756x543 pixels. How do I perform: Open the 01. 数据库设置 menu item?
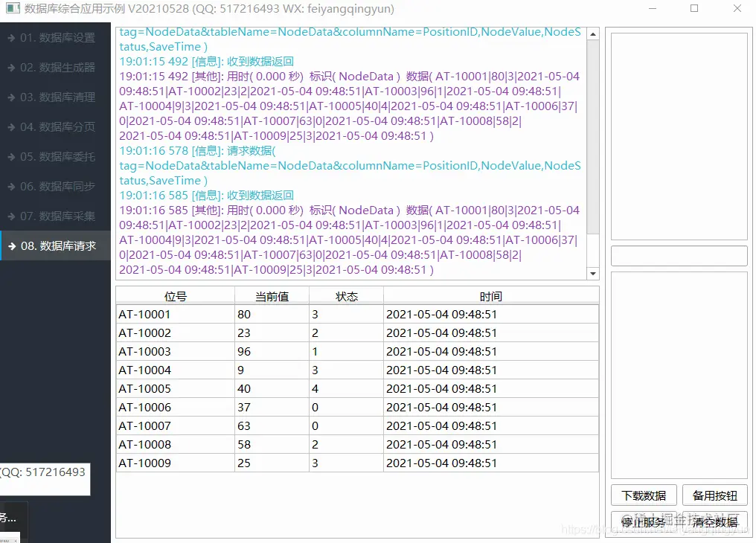click(55, 38)
